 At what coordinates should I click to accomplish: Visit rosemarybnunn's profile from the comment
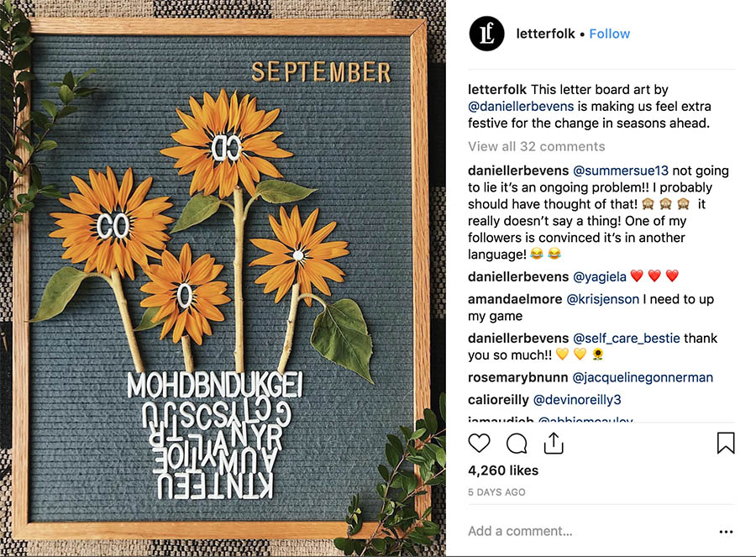click(517, 377)
